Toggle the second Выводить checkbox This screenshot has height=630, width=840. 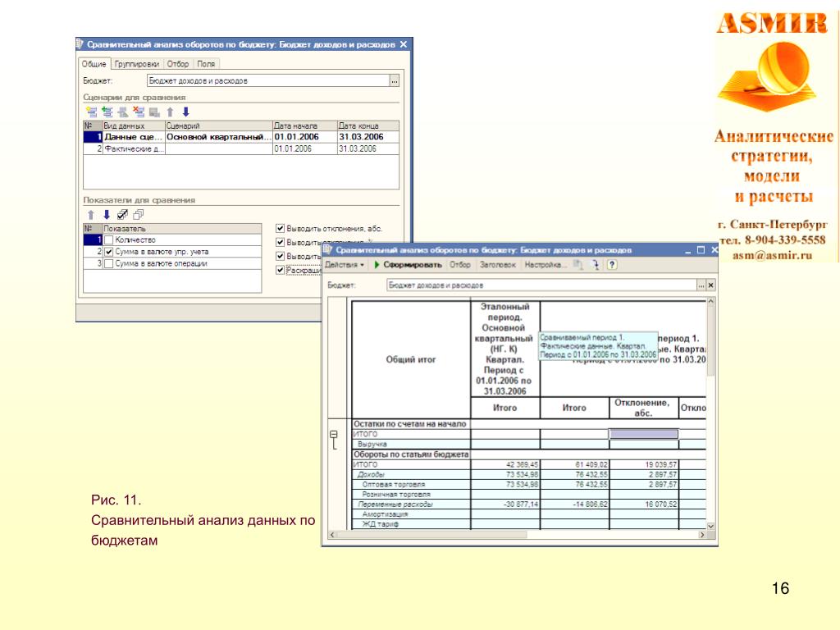pos(280,242)
